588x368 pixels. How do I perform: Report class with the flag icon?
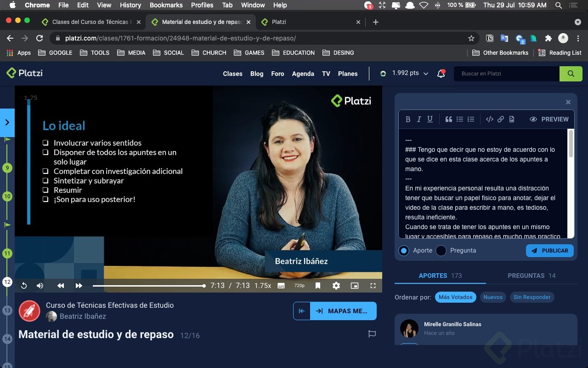[x=372, y=334]
